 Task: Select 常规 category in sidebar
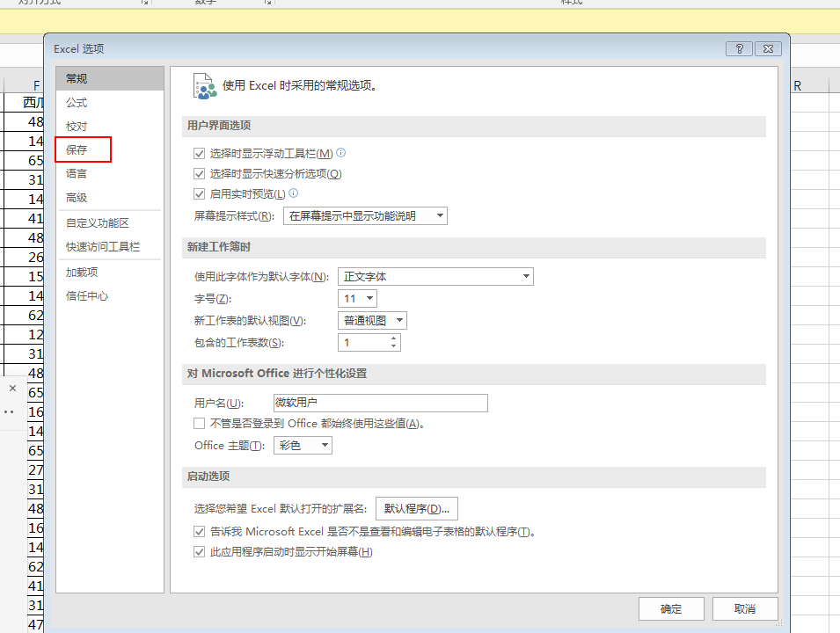(x=110, y=79)
